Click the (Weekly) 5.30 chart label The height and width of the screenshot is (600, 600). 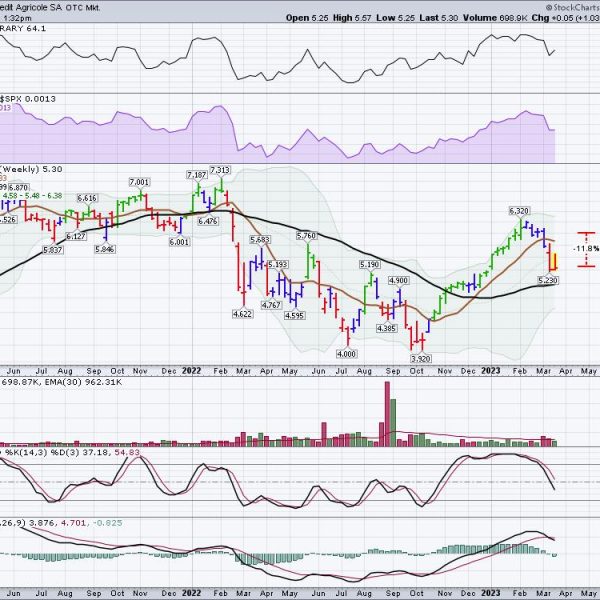(x=31, y=169)
